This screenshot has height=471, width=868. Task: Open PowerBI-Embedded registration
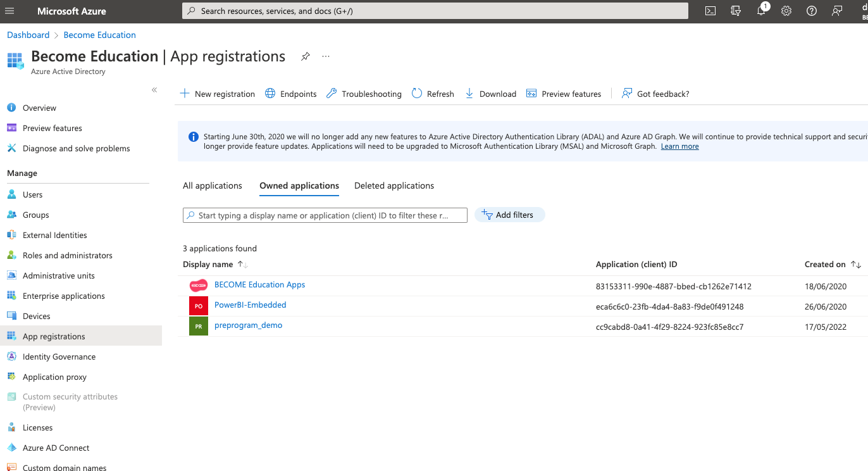(251, 305)
